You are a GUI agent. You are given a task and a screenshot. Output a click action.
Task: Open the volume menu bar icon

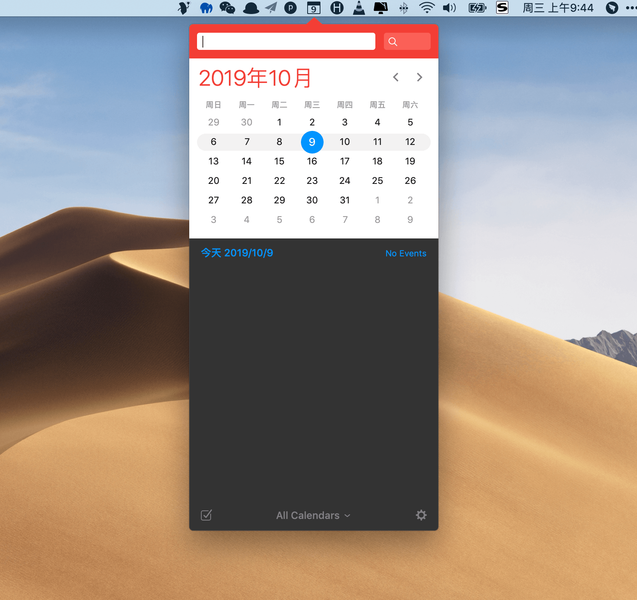click(449, 8)
